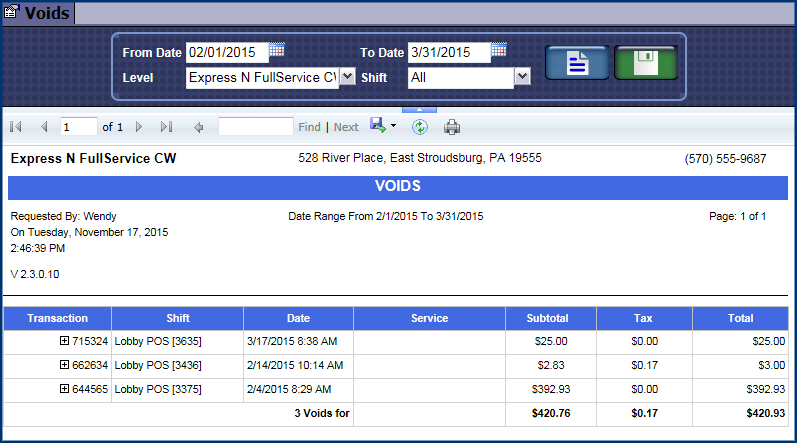Go to first report page
Screen dimensions: 797x443
(16, 127)
